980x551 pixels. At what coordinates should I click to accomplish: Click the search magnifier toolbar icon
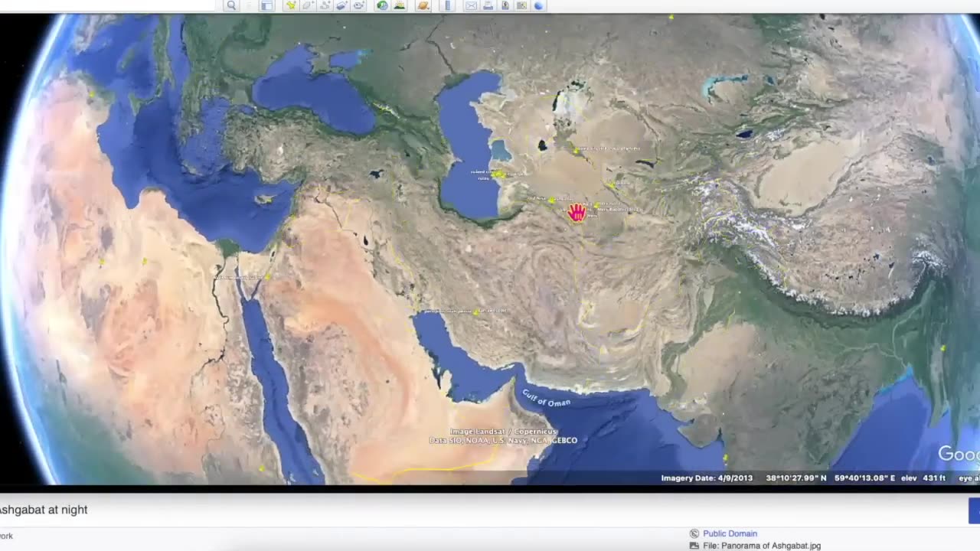[231, 5]
